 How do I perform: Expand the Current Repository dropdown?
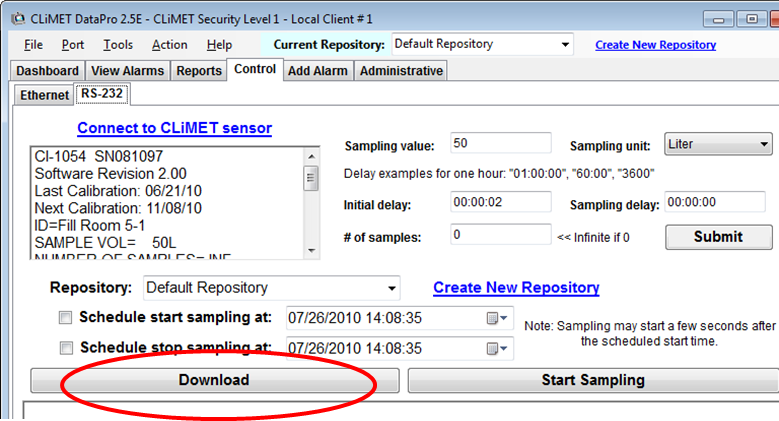pyautogui.click(x=565, y=44)
